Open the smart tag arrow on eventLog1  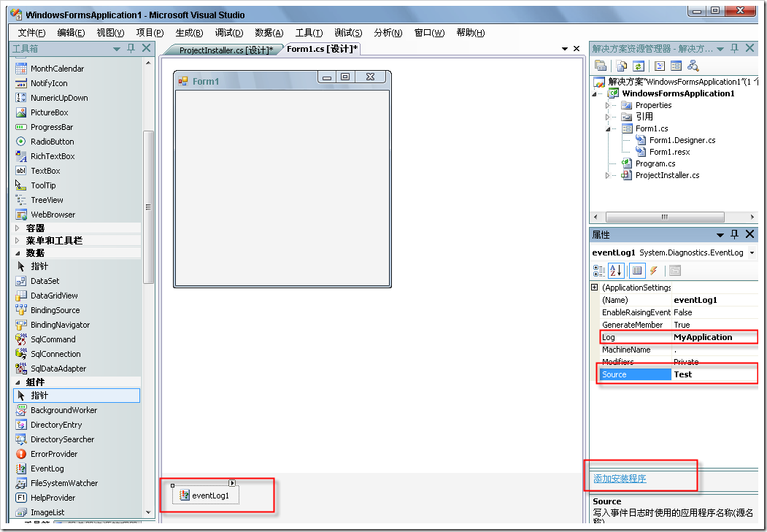click(x=232, y=483)
